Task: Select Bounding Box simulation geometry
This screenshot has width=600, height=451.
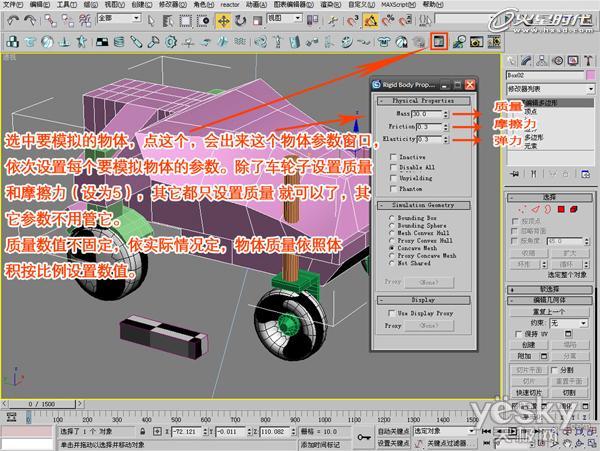Action: click(x=391, y=218)
